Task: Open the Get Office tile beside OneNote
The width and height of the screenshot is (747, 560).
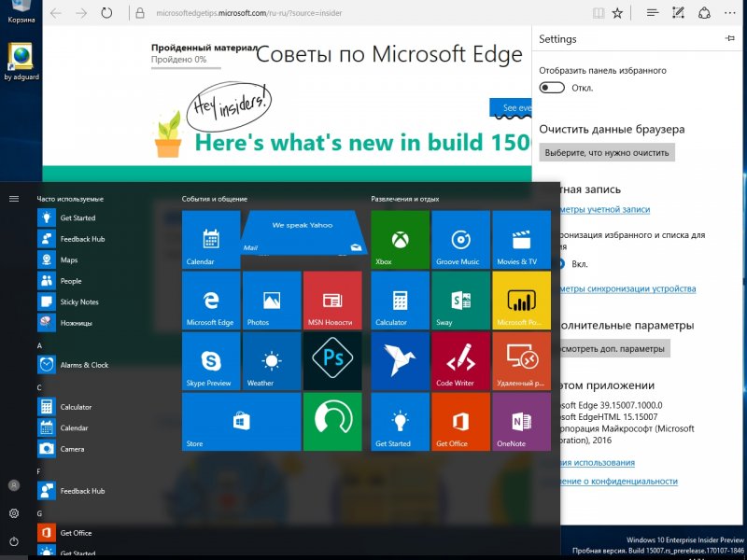Action: (460, 422)
